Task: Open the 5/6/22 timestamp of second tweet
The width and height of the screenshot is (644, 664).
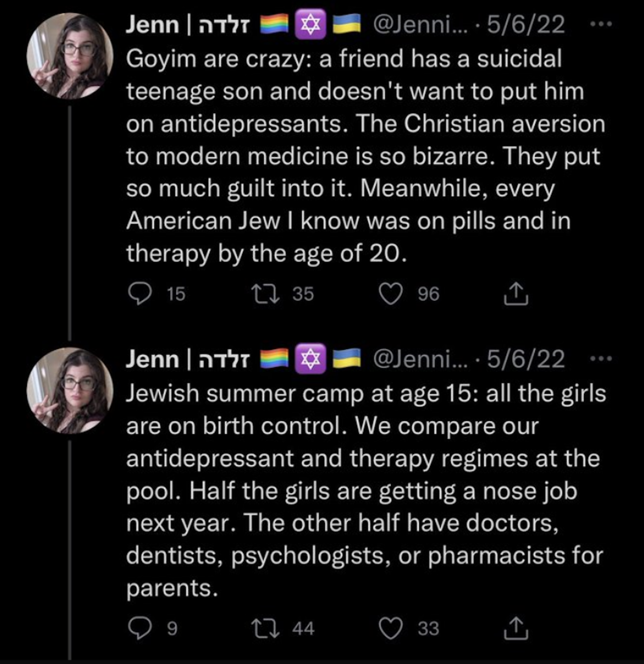Action: [x=526, y=359]
